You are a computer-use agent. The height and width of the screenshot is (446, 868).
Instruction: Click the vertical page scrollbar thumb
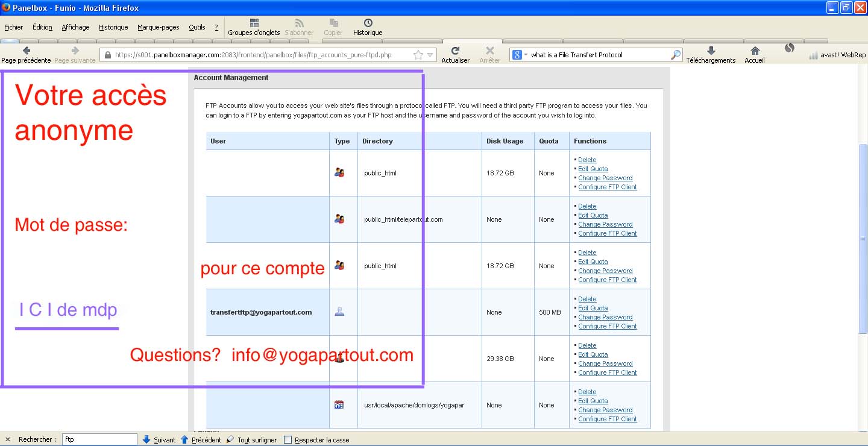pos(863,238)
